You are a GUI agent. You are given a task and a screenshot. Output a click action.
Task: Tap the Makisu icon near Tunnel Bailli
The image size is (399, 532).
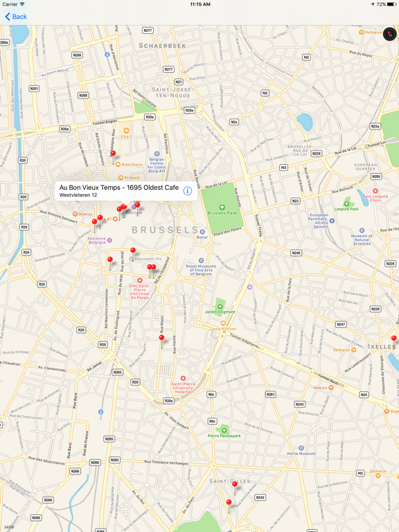[331, 387]
